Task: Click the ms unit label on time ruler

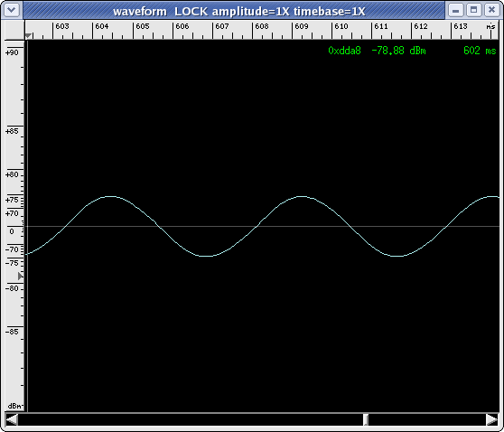Action: (490, 27)
